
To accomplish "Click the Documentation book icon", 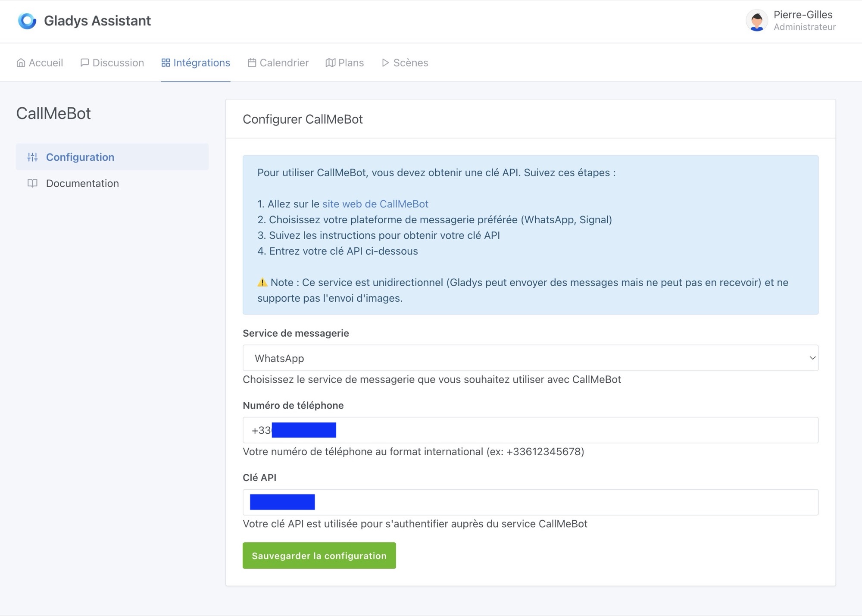I will coord(32,183).
